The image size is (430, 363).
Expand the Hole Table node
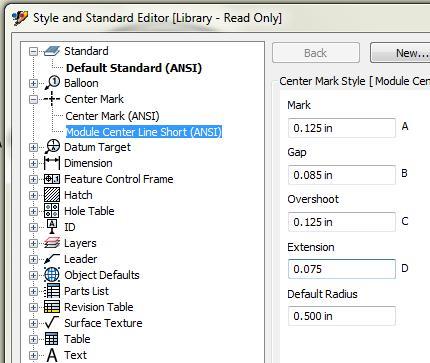tap(33, 211)
